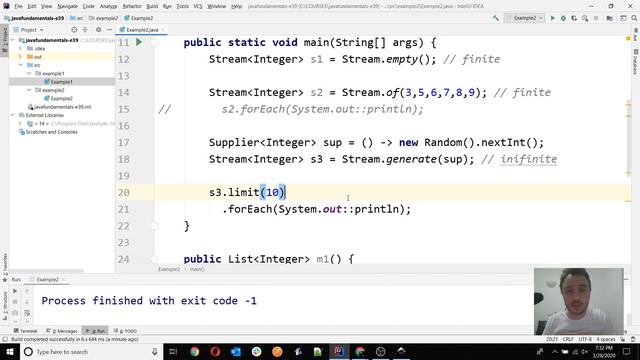Viewport: 640px width, 360px height.
Task: Click the taskbar clock showing 7:32 PM
Action: click(604, 351)
